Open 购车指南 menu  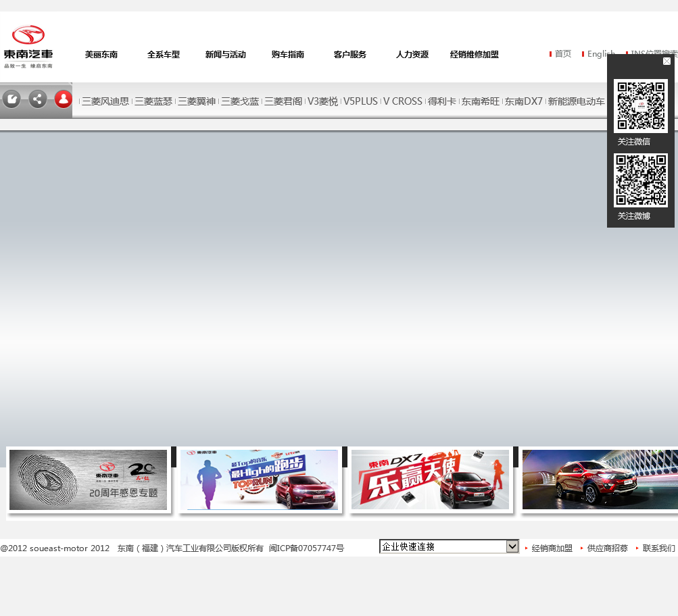pyautogui.click(x=288, y=55)
